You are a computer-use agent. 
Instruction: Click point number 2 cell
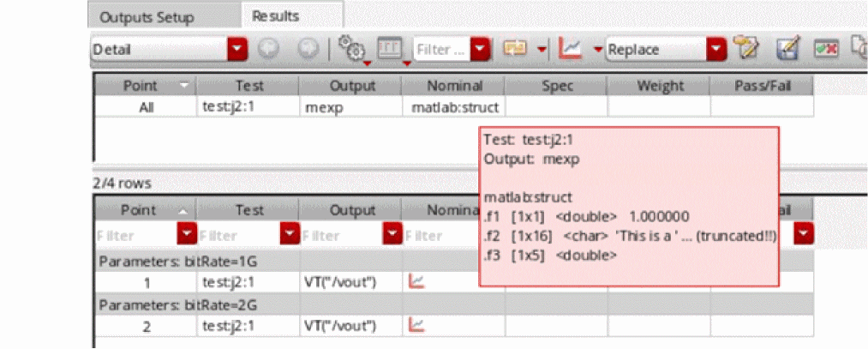tap(146, 326)
